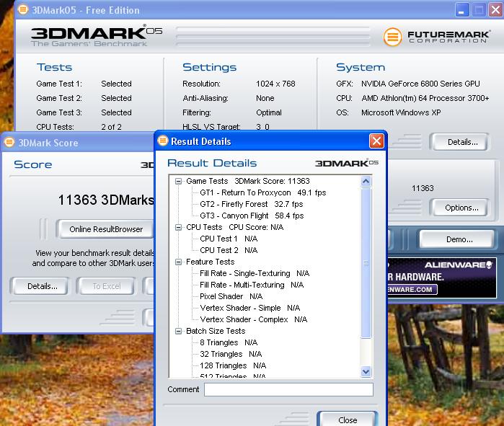The image size is (504, 426).
Task: Select GT1 - Return To Proxycon row
Action: [x=262, y=192]
